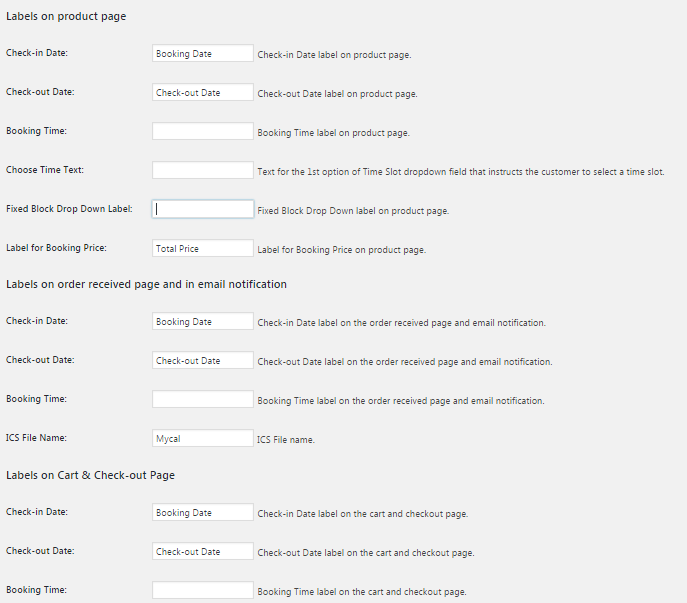Click 'Check-in Date label on product page.' description
687x603 pixels.
tap(334, 55)
